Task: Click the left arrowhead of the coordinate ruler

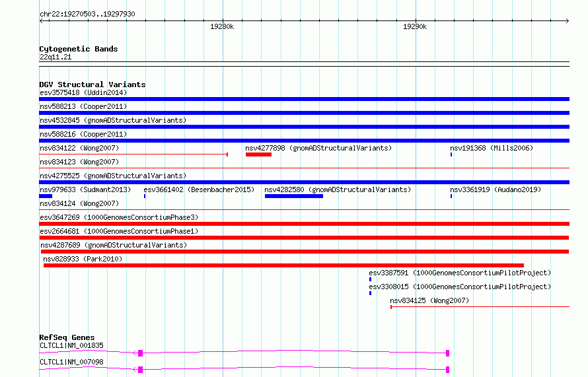Action: (x=41, y=20)
